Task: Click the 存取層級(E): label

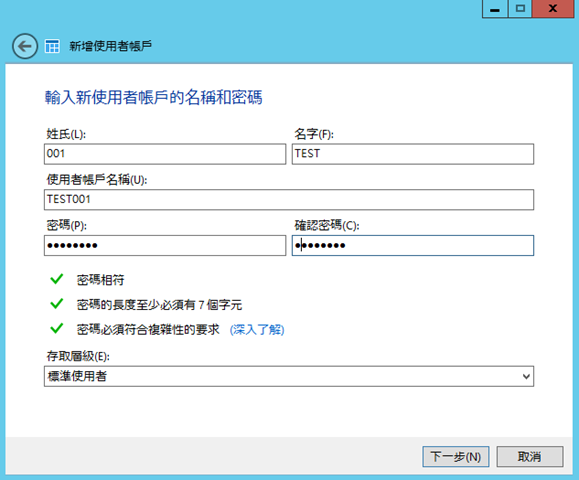Action: [x=78, y=356]
